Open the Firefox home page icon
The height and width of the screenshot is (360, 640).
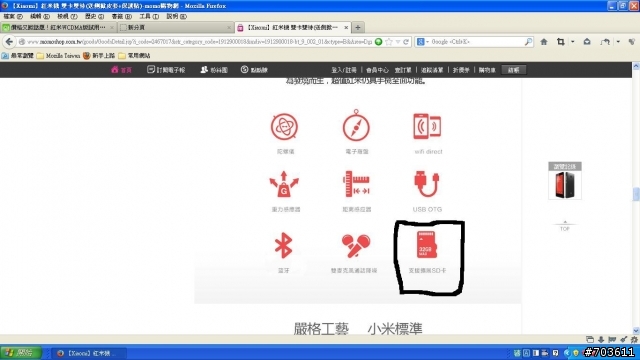544,42
